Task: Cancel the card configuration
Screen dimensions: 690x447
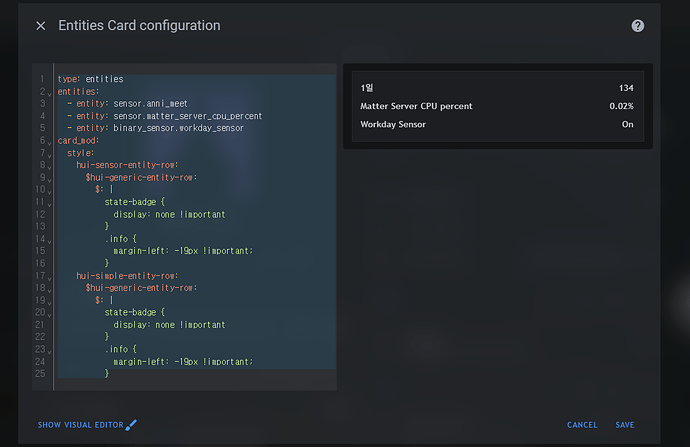Action: [582, 425]
